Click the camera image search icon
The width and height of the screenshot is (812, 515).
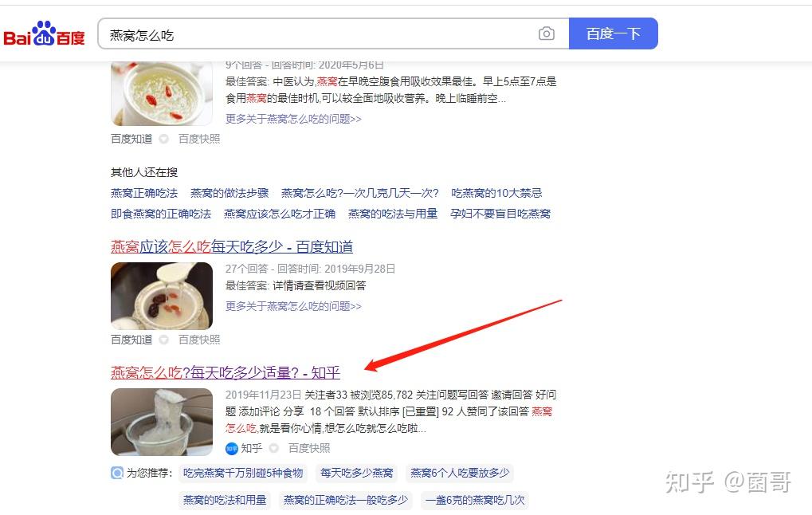(x=547, y=33)
